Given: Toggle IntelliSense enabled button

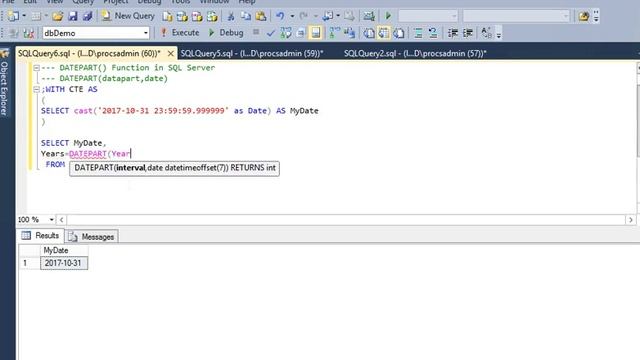Looking at the screenshot, I should pos(316,33).
